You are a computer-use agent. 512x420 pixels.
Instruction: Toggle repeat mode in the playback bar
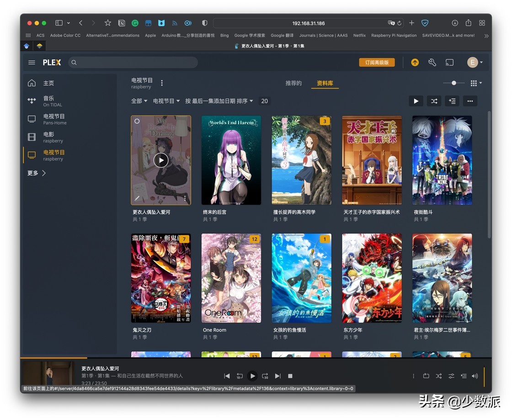tap(426, 376)
